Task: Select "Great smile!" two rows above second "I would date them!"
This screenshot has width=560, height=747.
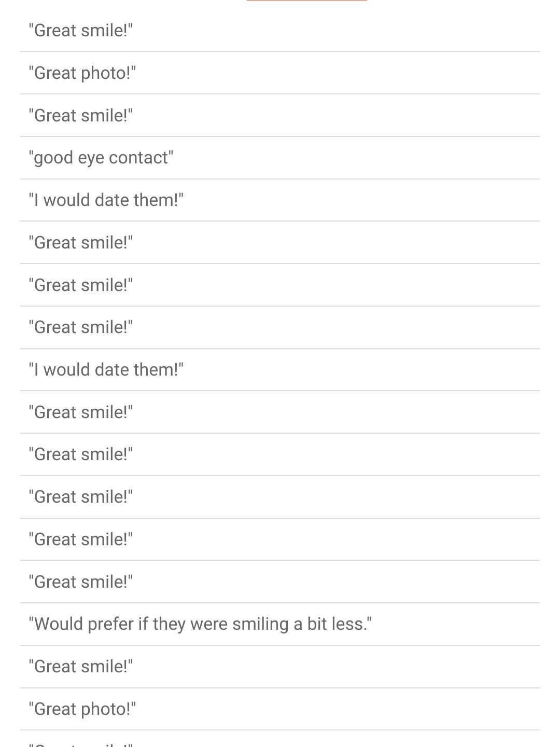Action: (x=81, y=285)
